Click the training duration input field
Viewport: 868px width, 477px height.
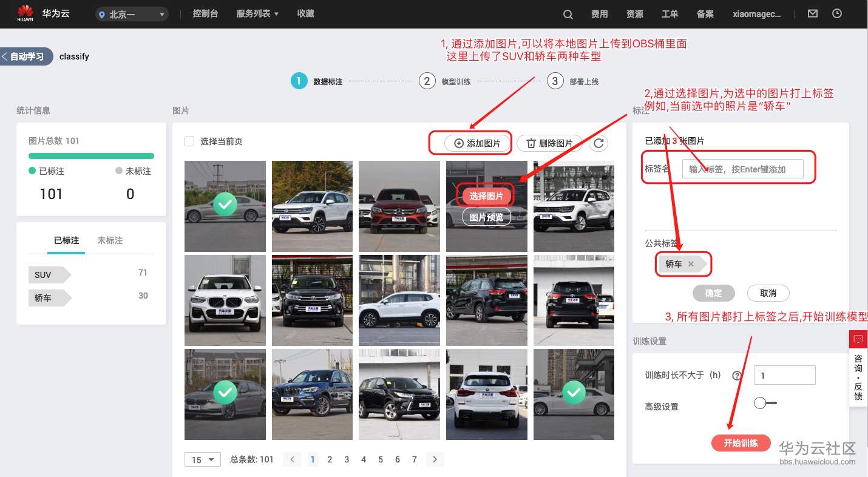coord(784,375)
